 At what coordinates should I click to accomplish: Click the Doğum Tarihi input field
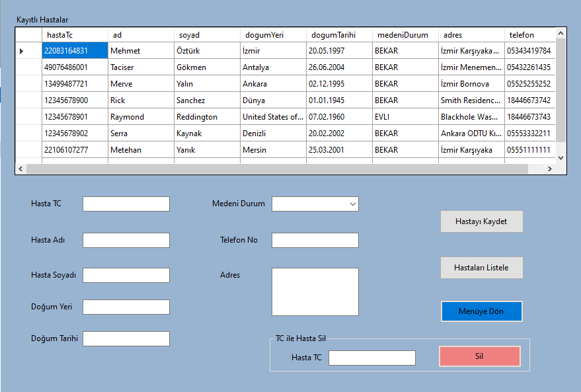pos(126,338)
